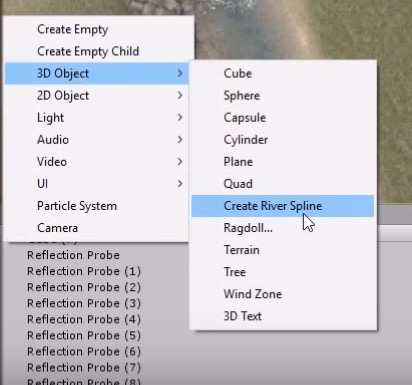Select Reflection Probe (2) in hierarchy

[84, 287]
